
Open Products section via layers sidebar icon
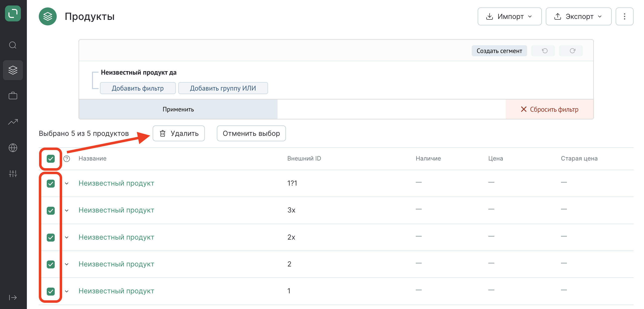(x=13, y=70)
